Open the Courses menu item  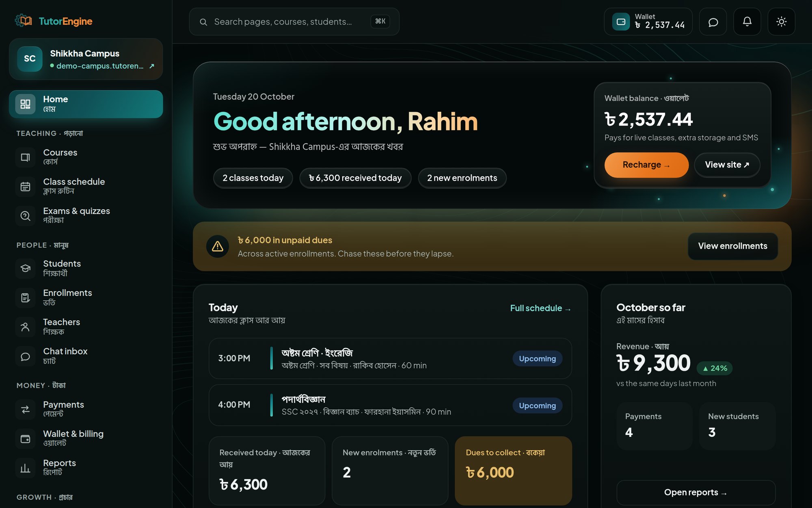[86, 157]
